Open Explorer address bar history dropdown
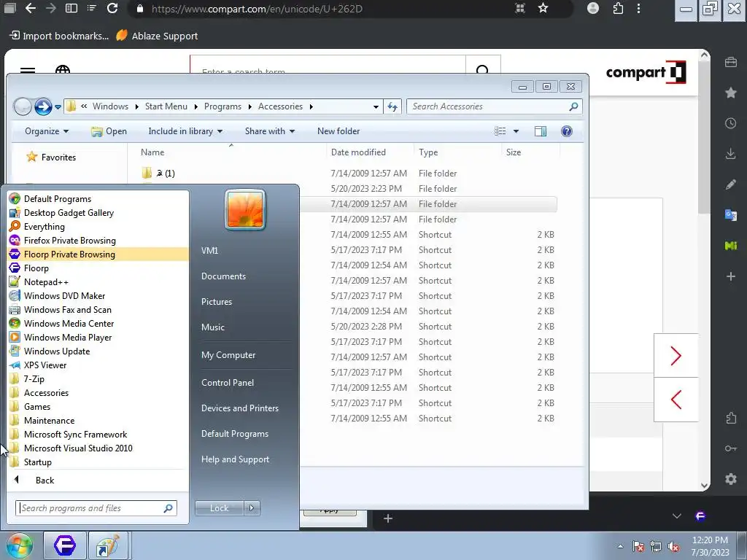This screenshot has width=747, height=560. point(376,106)
